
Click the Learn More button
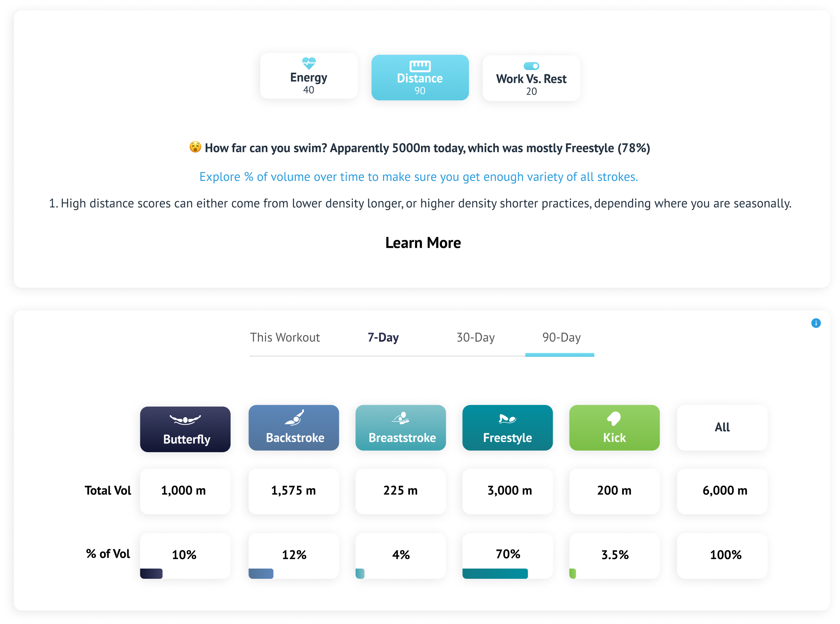pyautogui.click(x=420, y=243)
